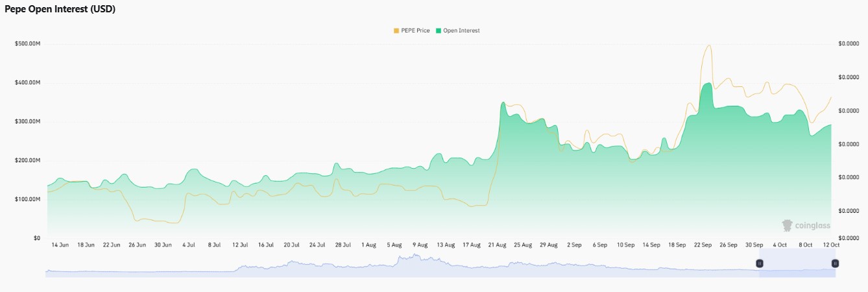
Task: Click the 22 Jun date label
Action: point(112,245)
